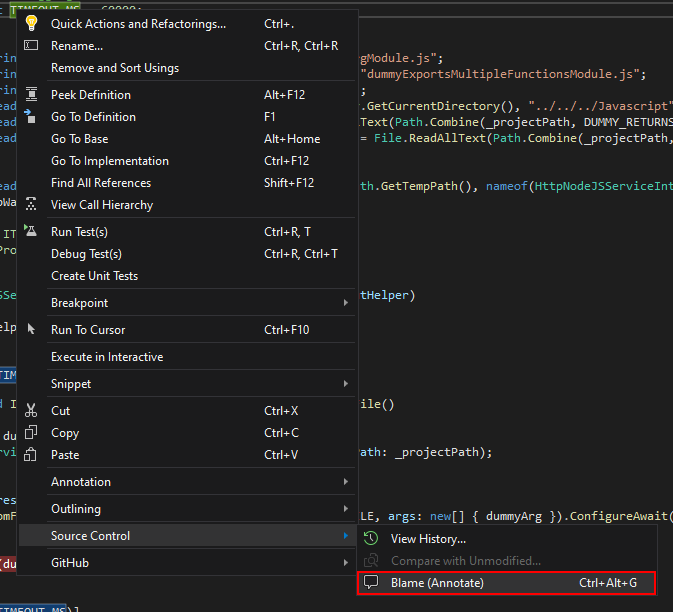673x612 pixels.
Task: Select Blame (Annotate) in the submenu
Action: coord(506,583)
